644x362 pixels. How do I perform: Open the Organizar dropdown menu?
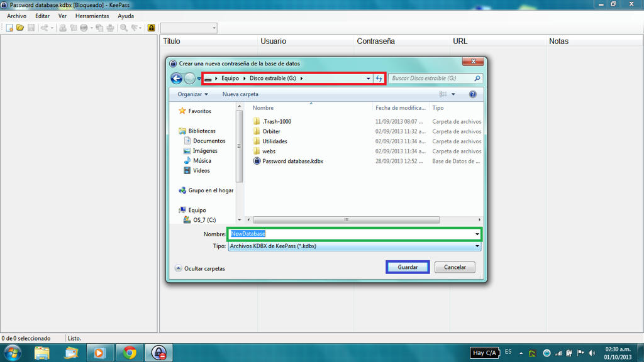[192, 94]
